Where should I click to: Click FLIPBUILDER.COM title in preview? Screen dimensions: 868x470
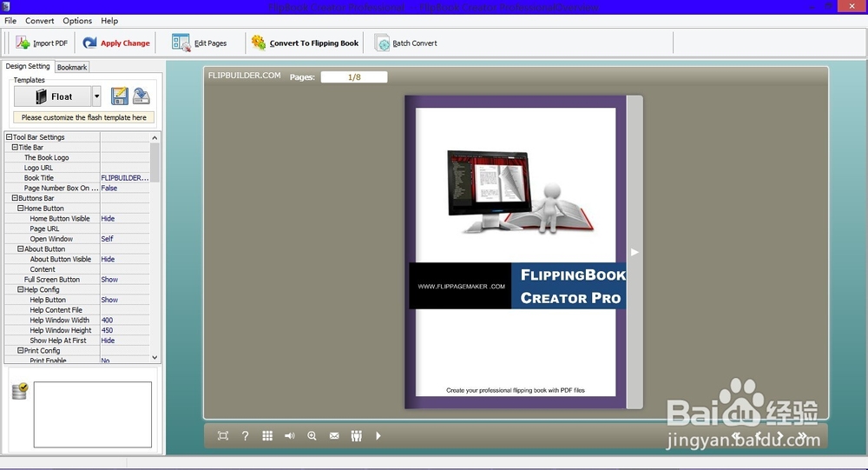[x=244, y=76]
